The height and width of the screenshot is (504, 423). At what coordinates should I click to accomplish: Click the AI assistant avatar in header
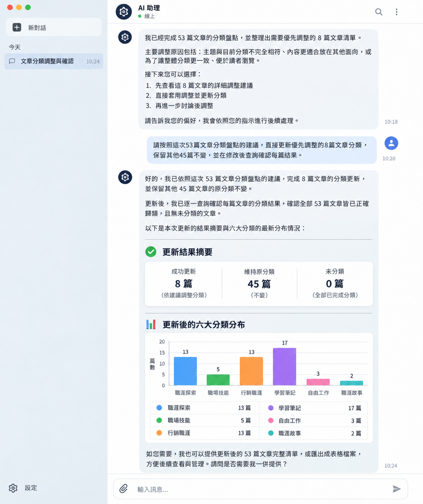pos(124,12)
